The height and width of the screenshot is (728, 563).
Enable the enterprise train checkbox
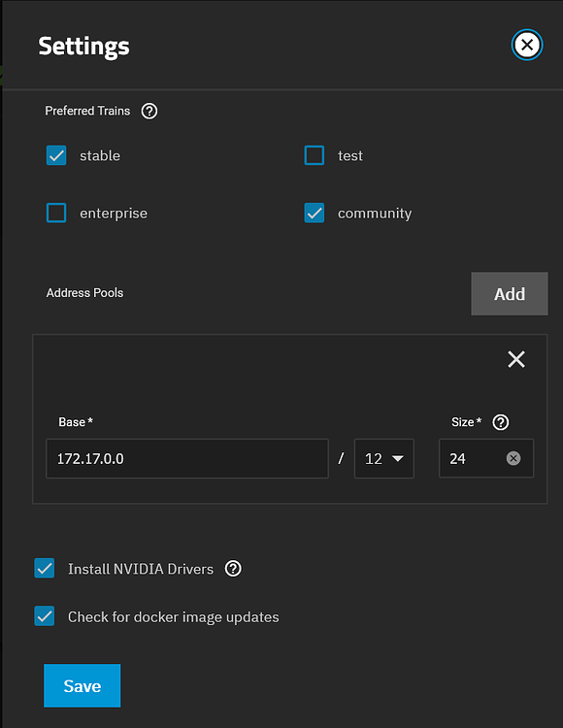click(x=56, y=214)
